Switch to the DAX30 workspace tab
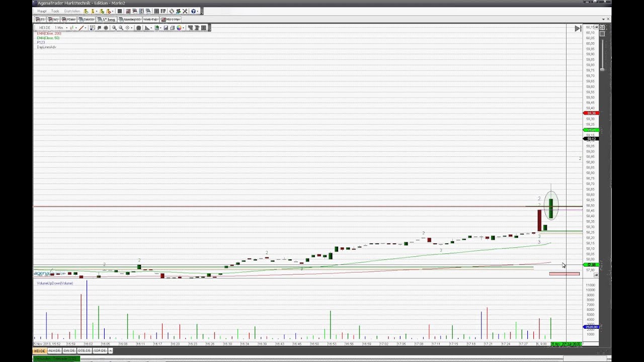This screenshot has height=362, width=644. tap(86, 19)
